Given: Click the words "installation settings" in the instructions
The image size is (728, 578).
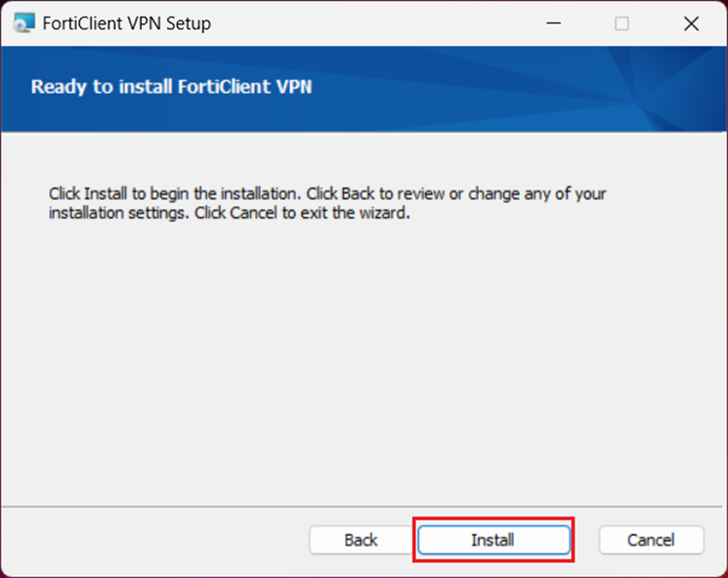Looking at the screenshot, I should [x=118, y=212].
